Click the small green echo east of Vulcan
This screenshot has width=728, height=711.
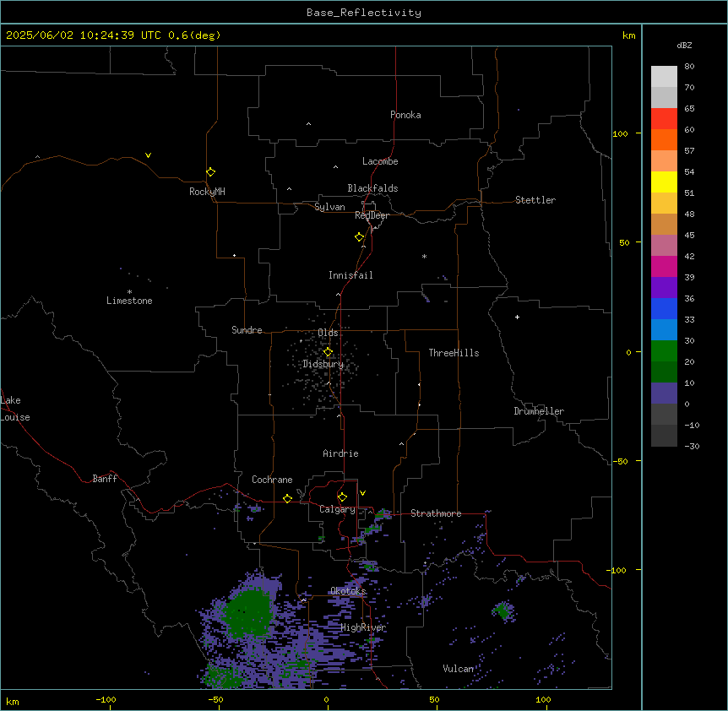click(x=503, y=611)
